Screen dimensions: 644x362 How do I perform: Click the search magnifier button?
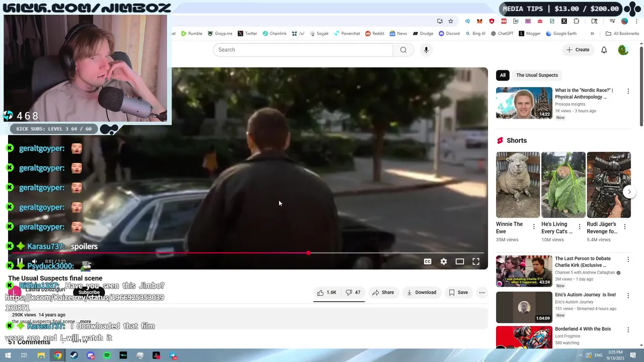coord(403,50)
